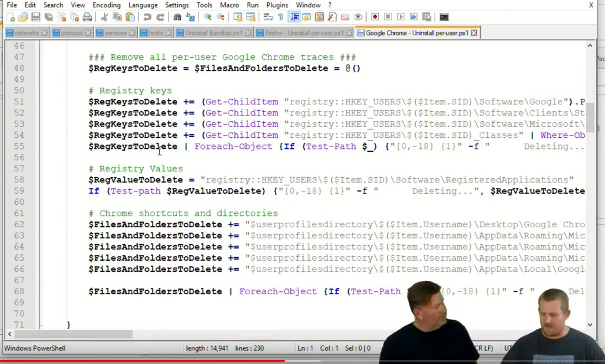
Task: Close the networks tab
Action: pos(44,33)
